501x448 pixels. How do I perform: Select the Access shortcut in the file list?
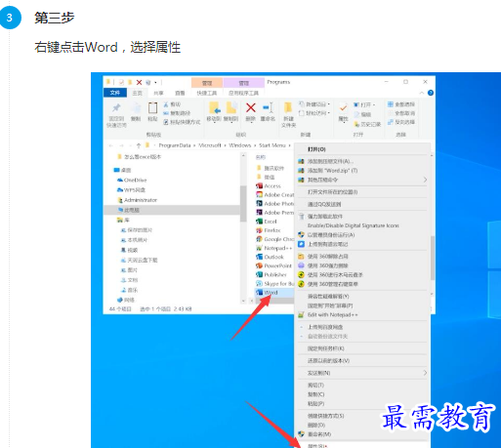tap(269, 185)
